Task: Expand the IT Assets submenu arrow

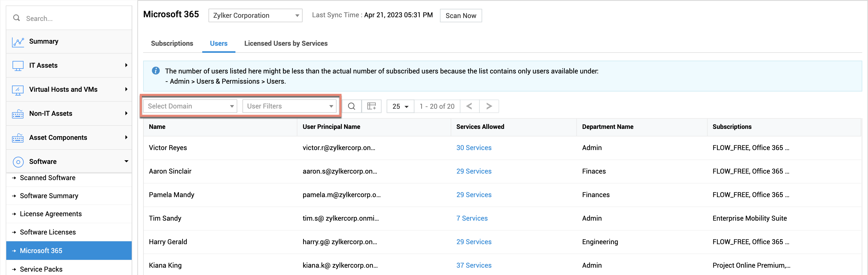Action: click(x=126, y=65)
